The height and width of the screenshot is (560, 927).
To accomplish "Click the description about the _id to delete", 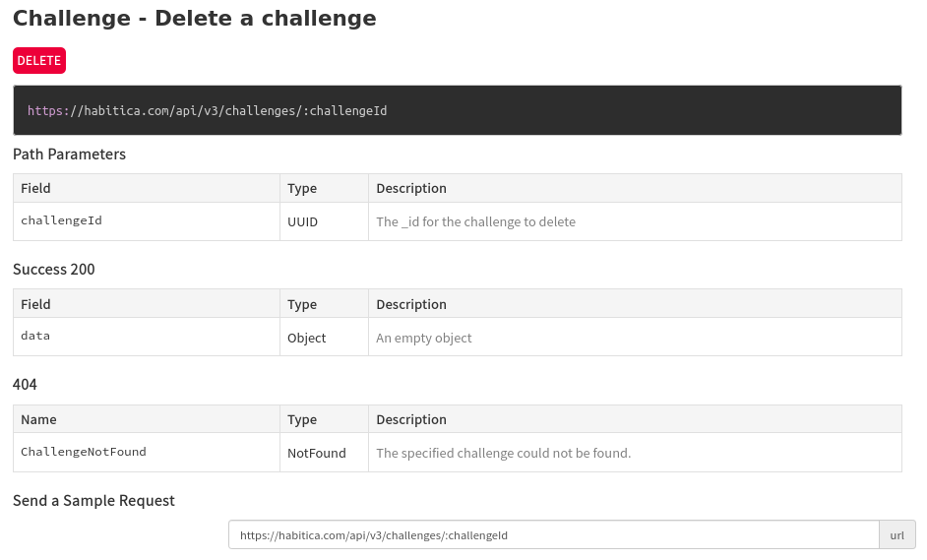I will coord(475,221).
